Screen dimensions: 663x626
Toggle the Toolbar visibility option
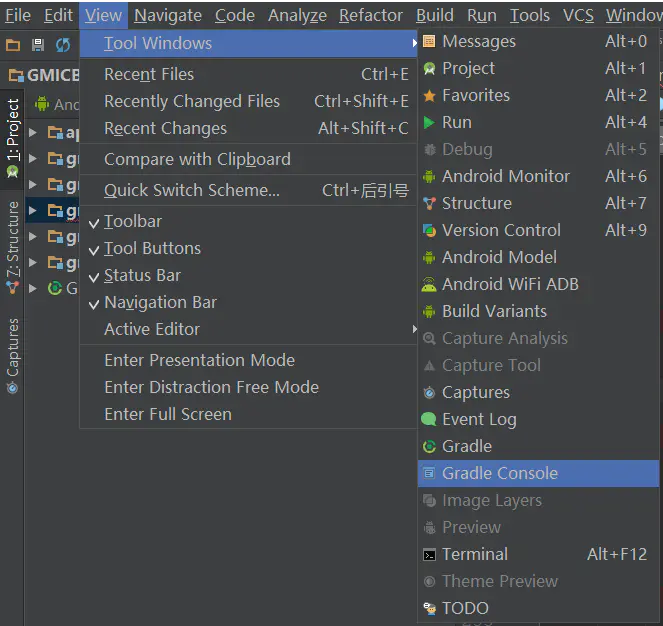click(x=133, y=221)
